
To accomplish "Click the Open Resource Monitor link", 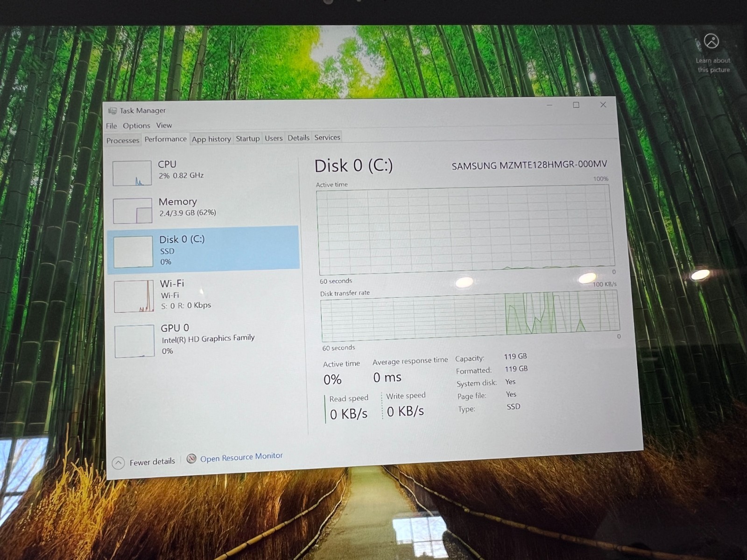I will tap(241, 457).
